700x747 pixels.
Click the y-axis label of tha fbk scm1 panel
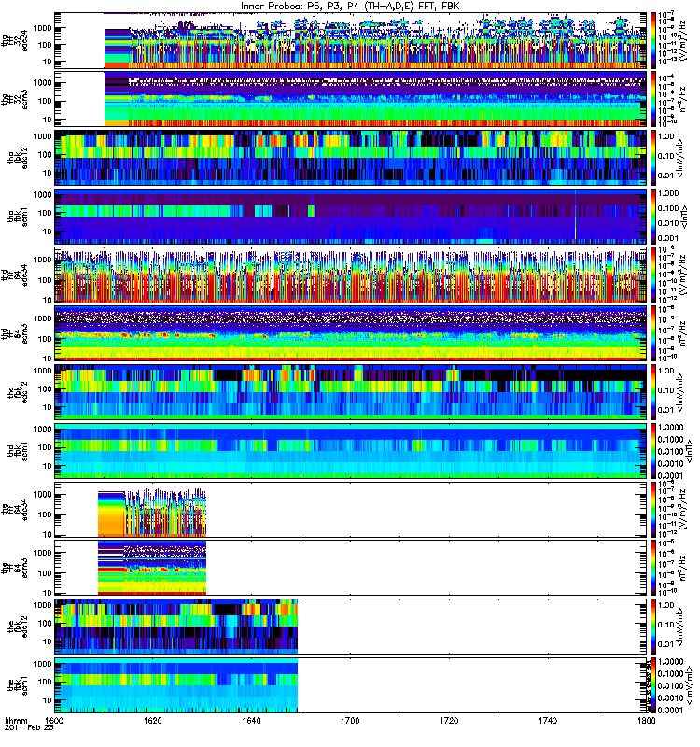coord(17,217)
